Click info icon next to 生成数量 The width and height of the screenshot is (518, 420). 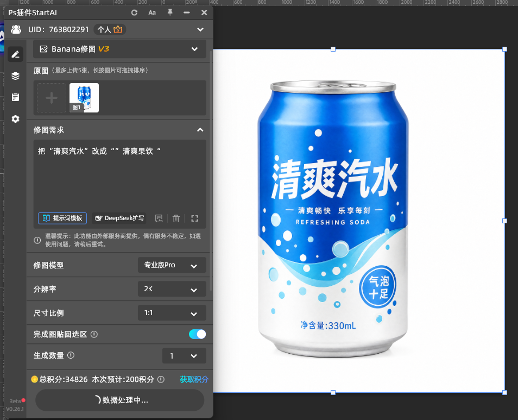tap(71, 355)
